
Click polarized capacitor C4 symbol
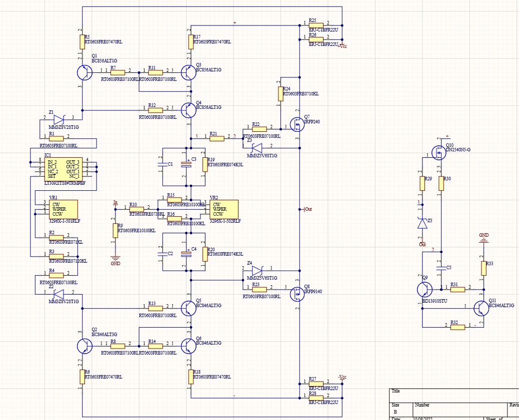click(x=186, y=254)
